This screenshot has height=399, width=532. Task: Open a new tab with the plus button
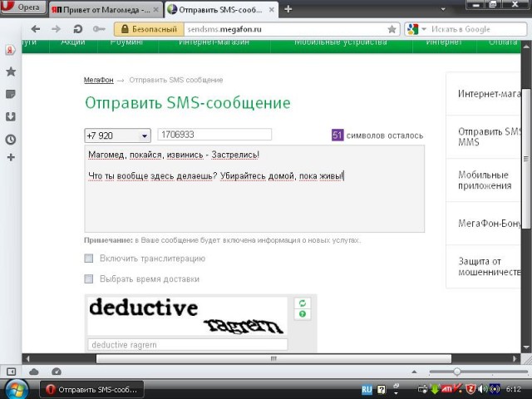pos(288,9)
